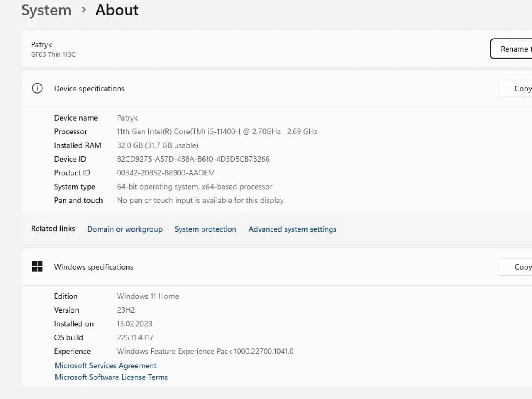
Task: Open Domain or workgroup link
Action: [125, 229]
